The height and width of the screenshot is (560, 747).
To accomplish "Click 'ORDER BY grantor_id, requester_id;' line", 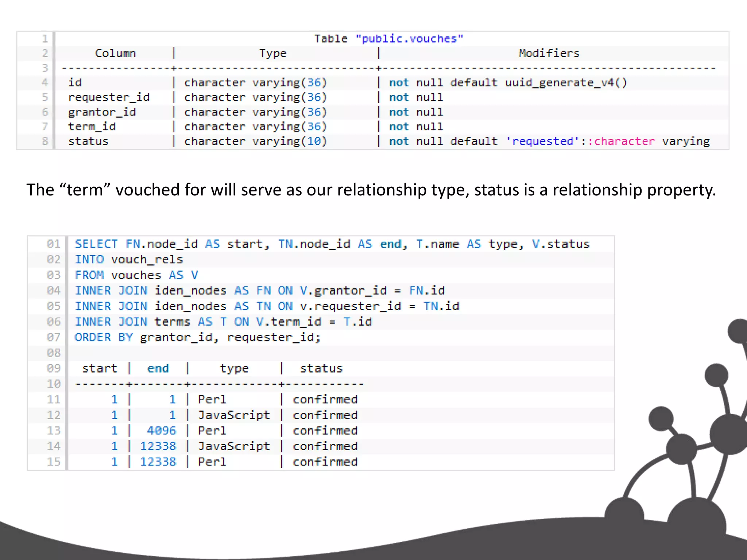I will click(198, 338).
